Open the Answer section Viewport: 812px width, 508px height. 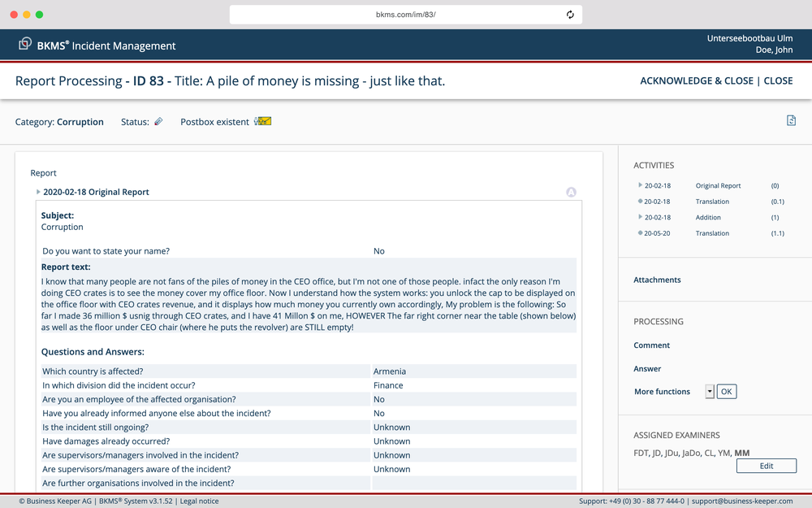(647, 368)
